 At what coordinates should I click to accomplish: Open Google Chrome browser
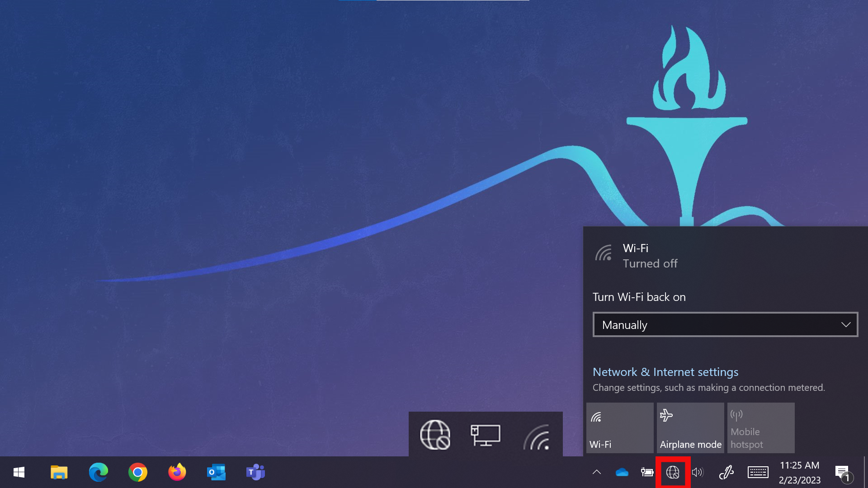(x=138, y=472)
